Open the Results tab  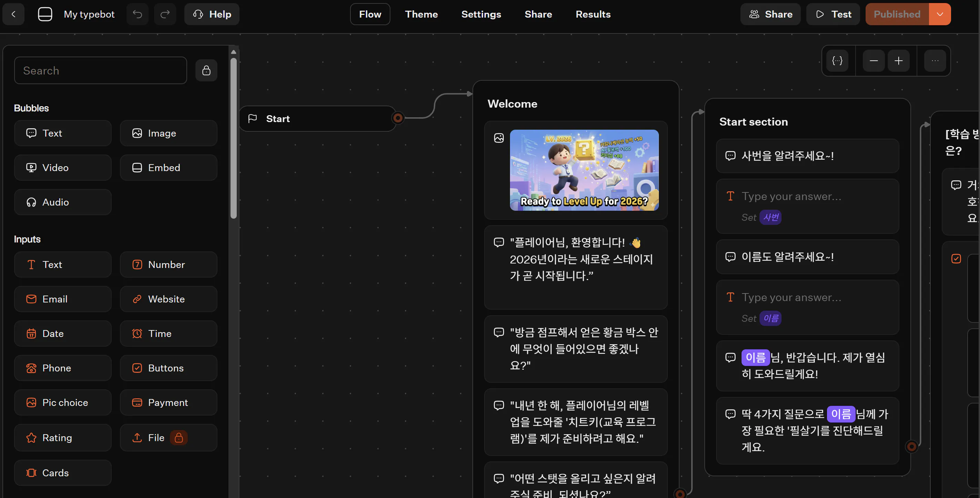[x=593, y=14]
